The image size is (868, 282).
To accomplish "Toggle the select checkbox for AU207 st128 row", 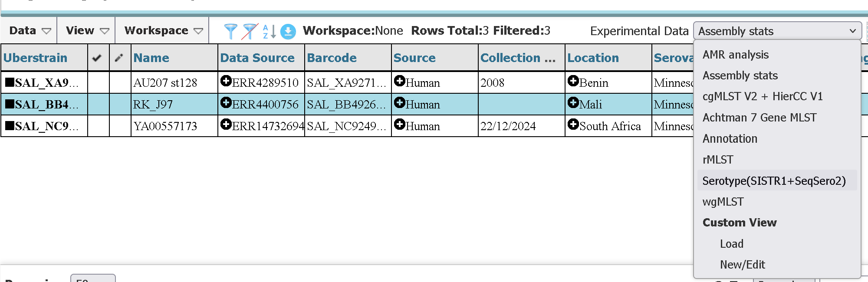I will 99,82.
